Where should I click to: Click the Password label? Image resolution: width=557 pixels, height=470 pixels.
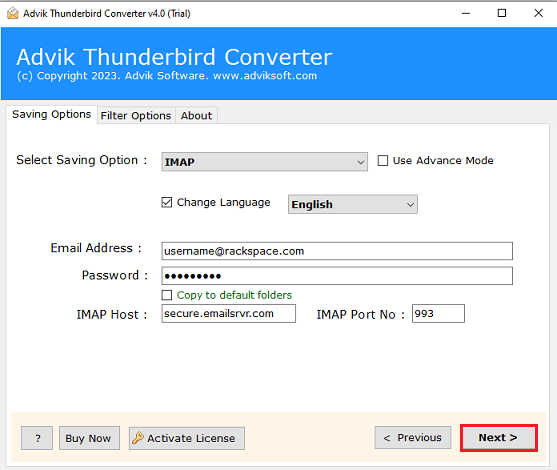[x=115, y=275]
